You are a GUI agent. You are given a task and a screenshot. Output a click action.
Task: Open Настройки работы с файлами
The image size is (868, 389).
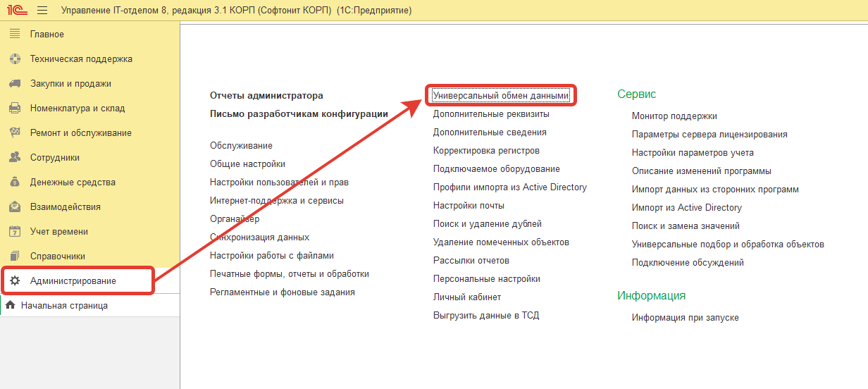(272, 256)
